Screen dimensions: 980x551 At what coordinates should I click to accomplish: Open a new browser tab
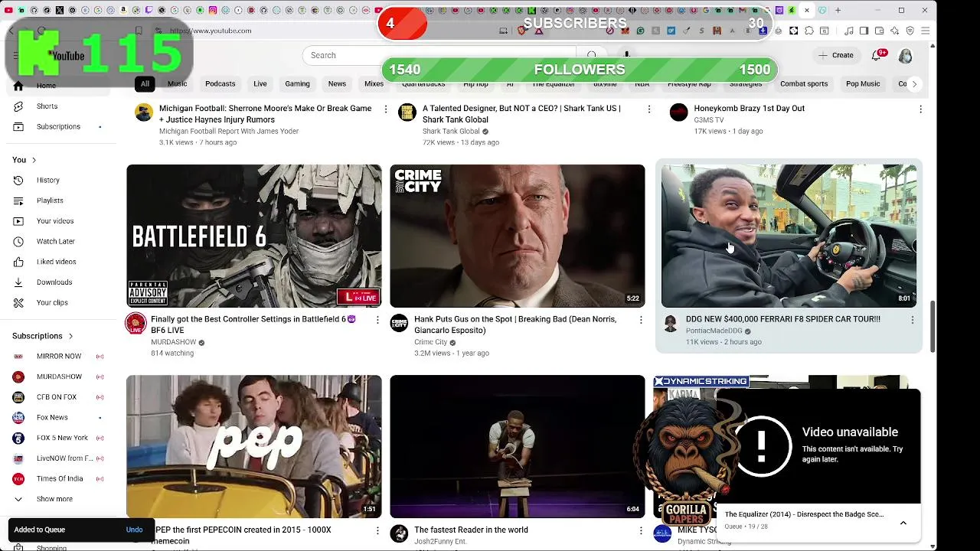click(838, 11)
